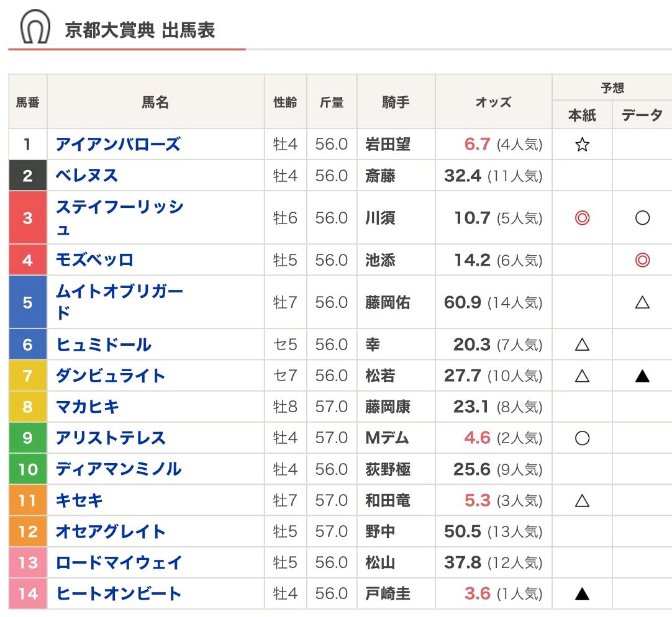This screenshot has width=672, height=617.
Task: Click jockey name 藤岡康
Action: pos(388,407)
